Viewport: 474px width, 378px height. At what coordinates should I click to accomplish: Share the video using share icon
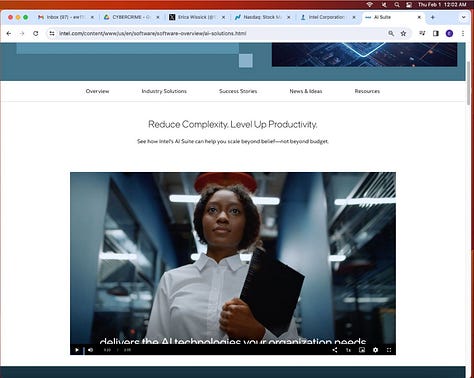coord(335,350)
